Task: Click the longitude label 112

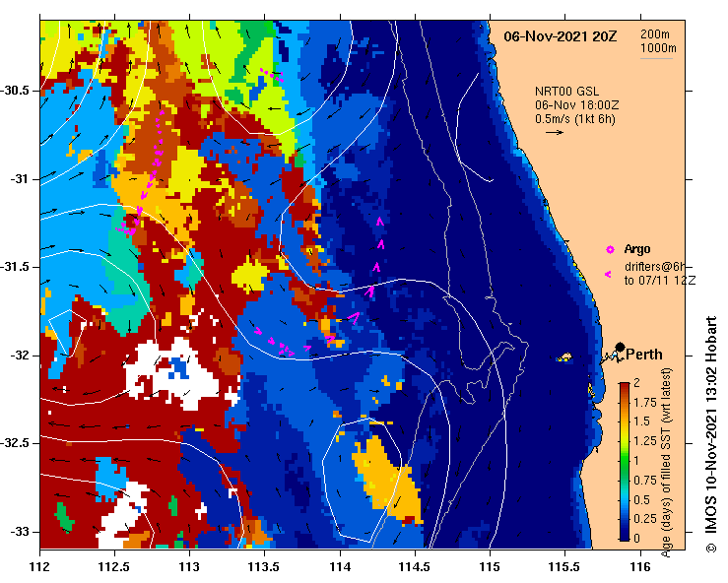Action: (40, 567)
